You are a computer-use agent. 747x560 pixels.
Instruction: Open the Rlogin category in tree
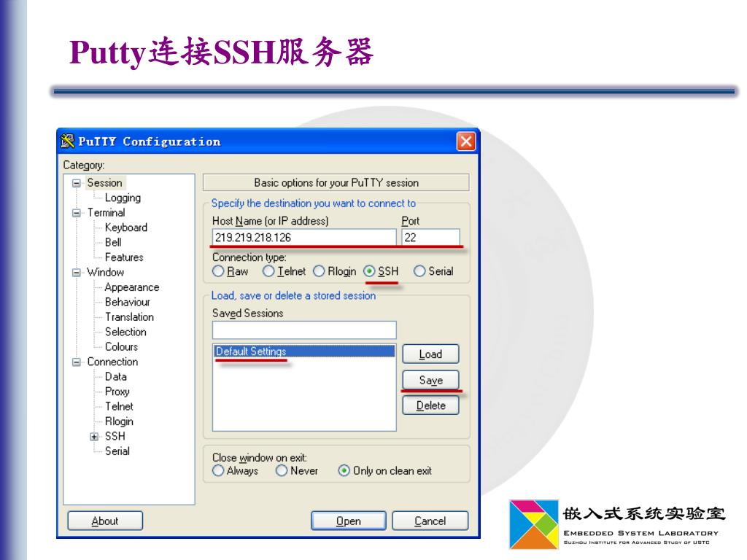tap(119, 421)
